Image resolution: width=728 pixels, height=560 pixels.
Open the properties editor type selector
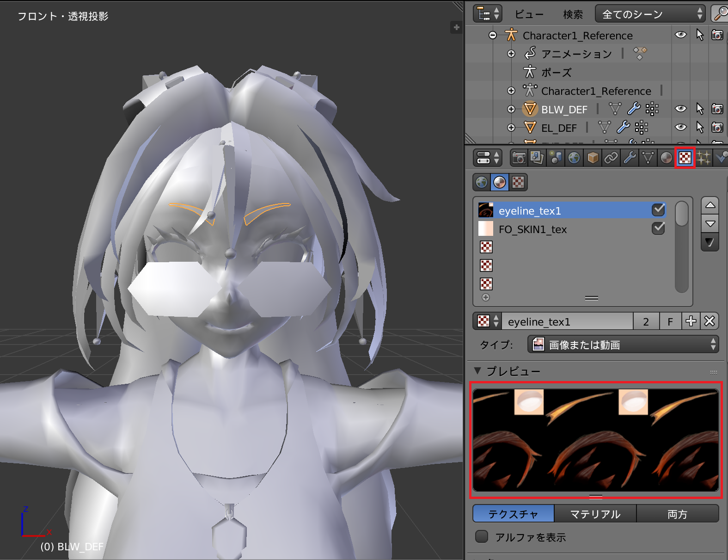pyautogui.click(x=487, y=158)
